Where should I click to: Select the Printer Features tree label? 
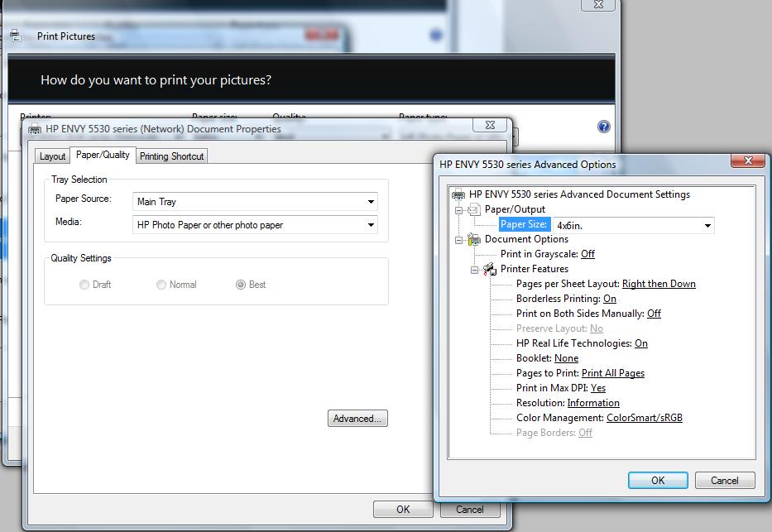[x=535, y=269]
